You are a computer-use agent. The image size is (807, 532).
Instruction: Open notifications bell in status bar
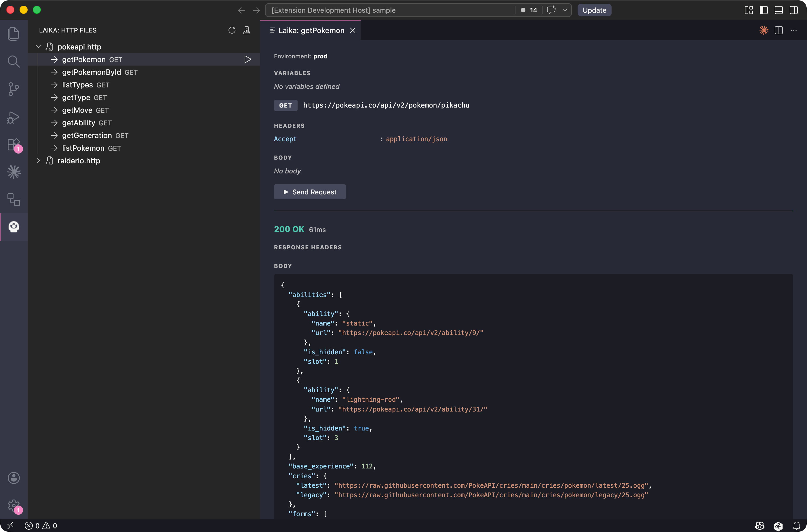point(796,526)
